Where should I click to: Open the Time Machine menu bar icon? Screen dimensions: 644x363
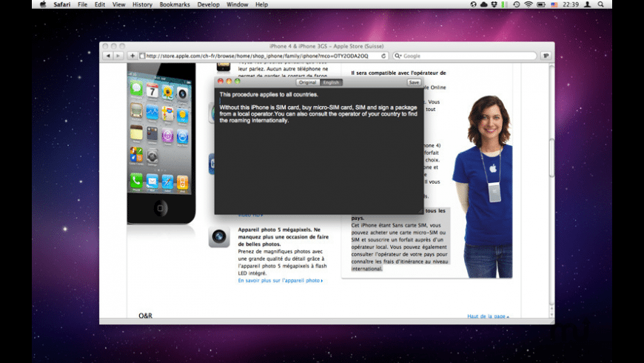(517, 4)
